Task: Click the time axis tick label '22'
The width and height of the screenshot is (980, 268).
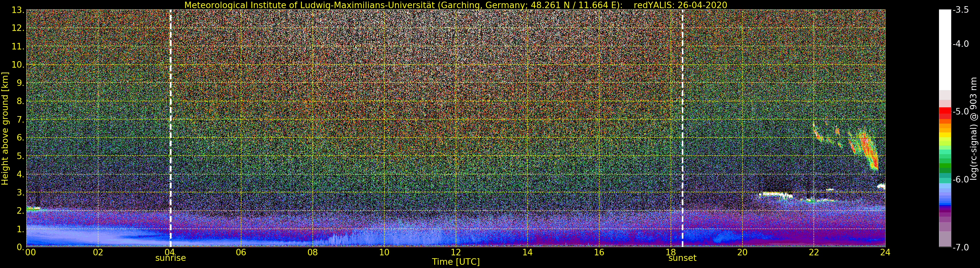Action: tap(813, 252)
